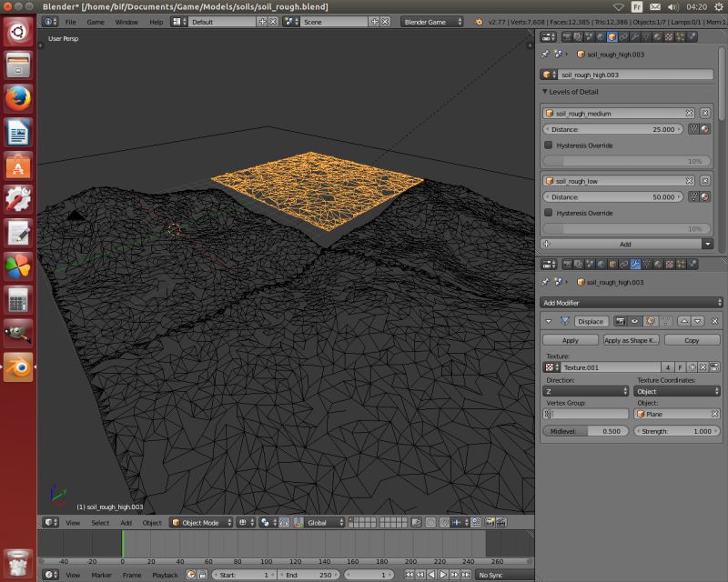This screenshot has width=728, height=582.
Task: Open the Texture Coordinates dropdown showing Object
Action: pyautogui.click(x=678, y=391)
